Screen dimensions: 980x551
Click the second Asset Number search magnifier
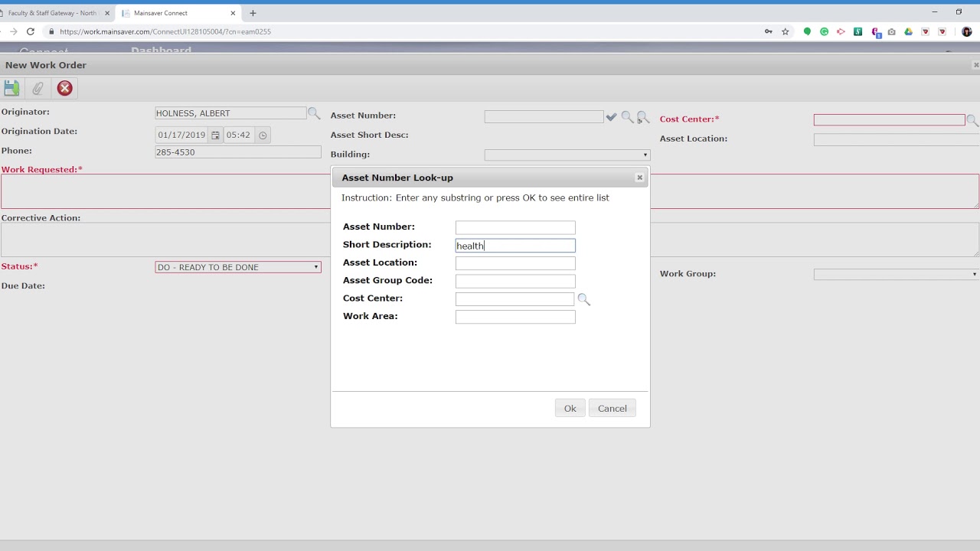point(643,117)
